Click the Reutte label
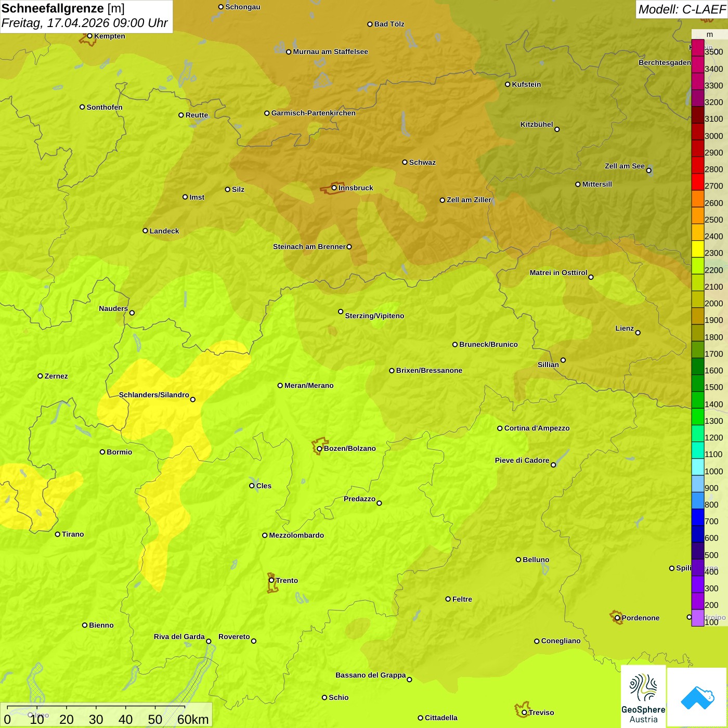The image size is (728, 728). (197, 115)
